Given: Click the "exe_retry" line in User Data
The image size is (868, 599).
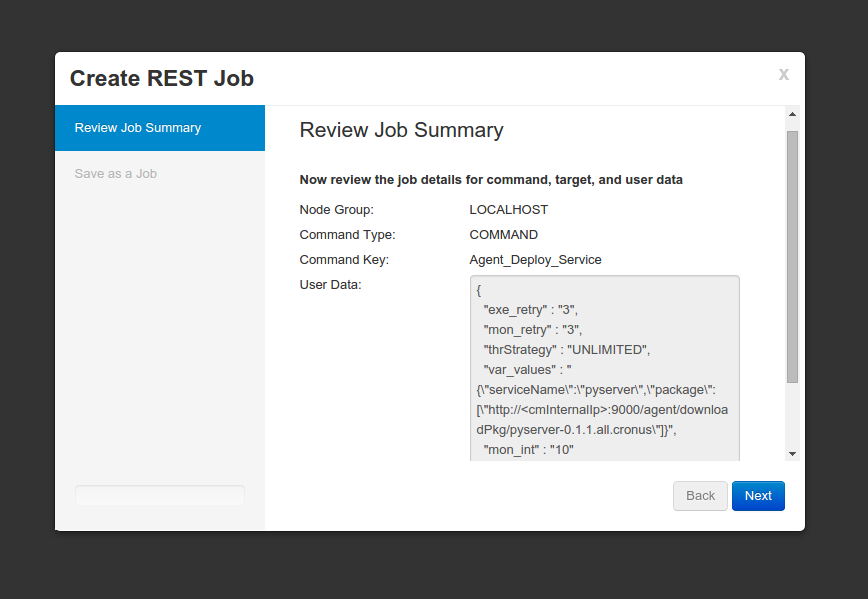Looking at the screenshot, I should click(x=530, y=310).
